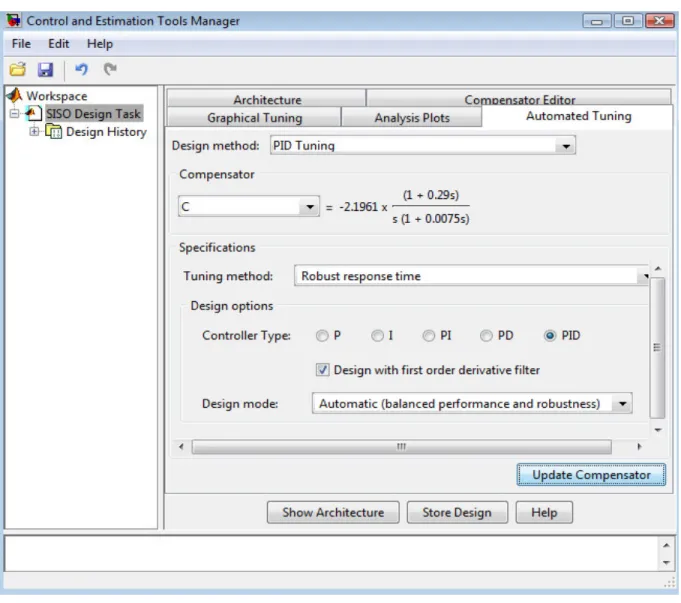Switch to the Graphical Tuning tab

(x=255, y=118)
